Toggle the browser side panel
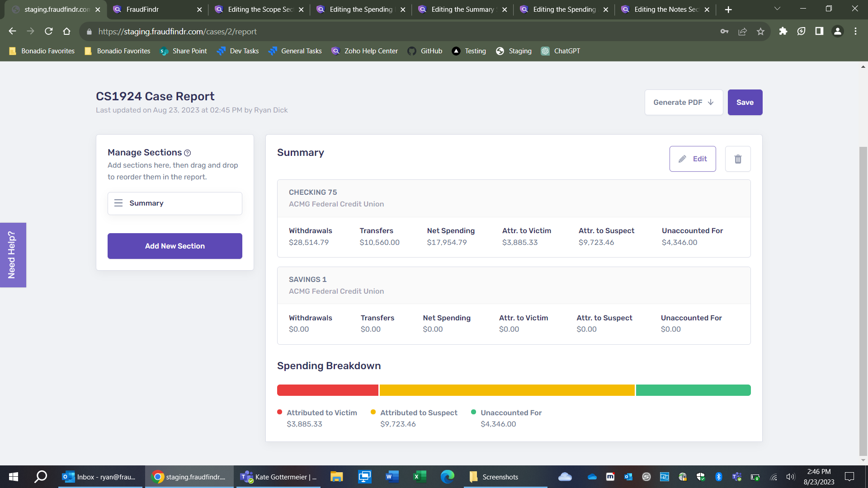This screenshot has height=488, width=868. pyautogui.click(x=819, y=31)
